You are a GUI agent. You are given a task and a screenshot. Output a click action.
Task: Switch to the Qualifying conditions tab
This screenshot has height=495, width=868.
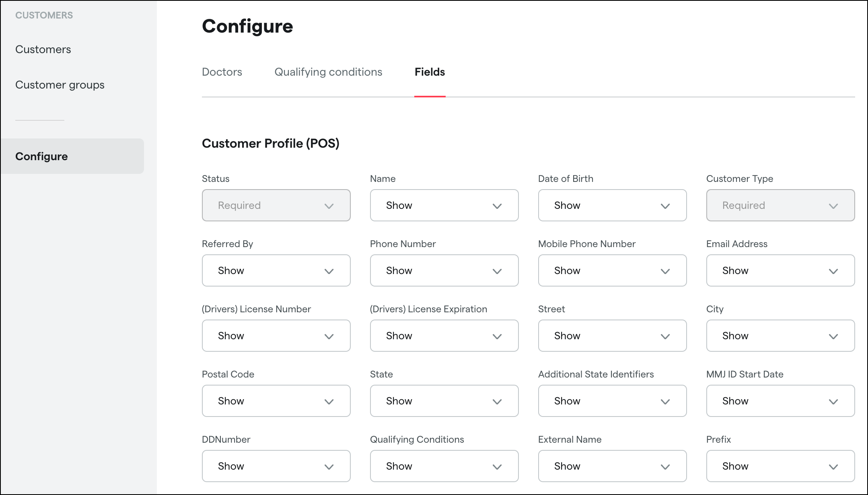tap(328, 72)
